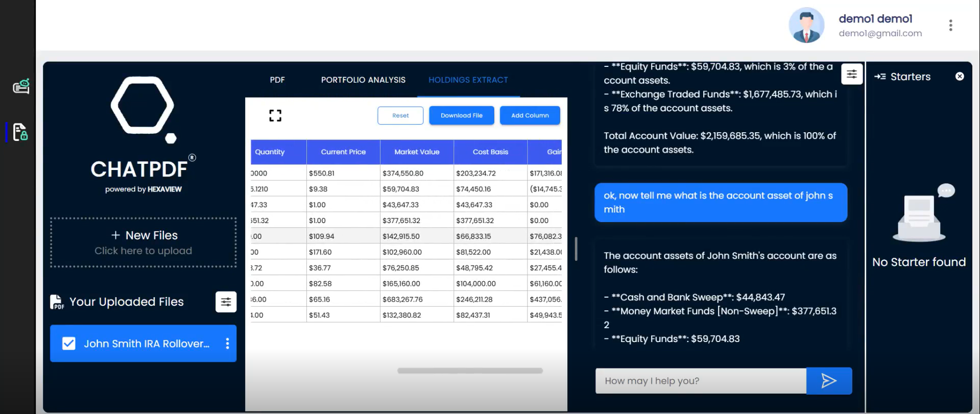Open John Smith file options menu
The image size is (980, 414).
(227, 344)
